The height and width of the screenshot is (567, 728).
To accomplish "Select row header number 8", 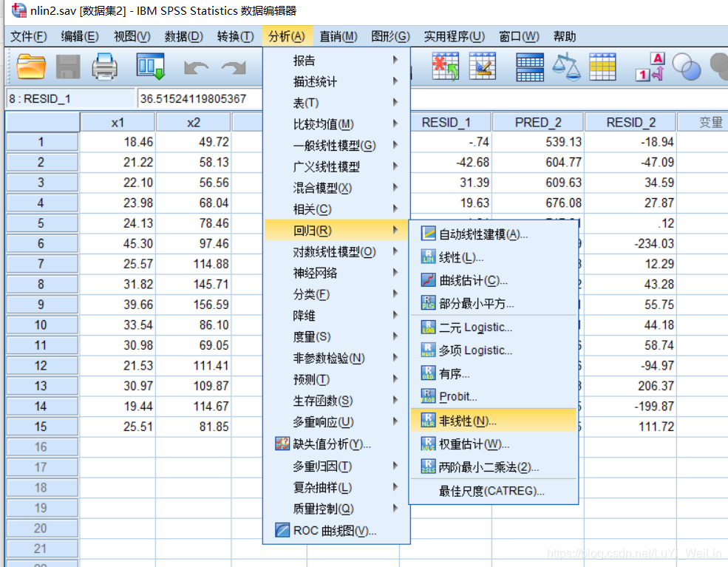I will (42, 284).
